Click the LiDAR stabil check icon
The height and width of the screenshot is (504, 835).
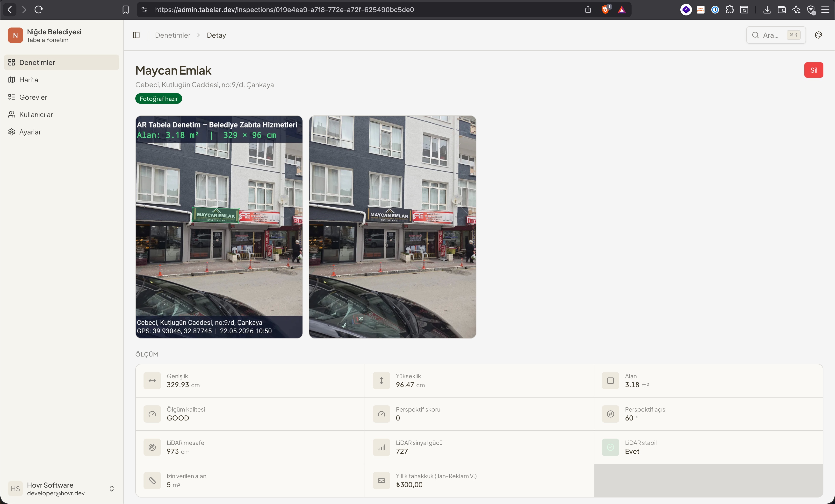[610, 447]
